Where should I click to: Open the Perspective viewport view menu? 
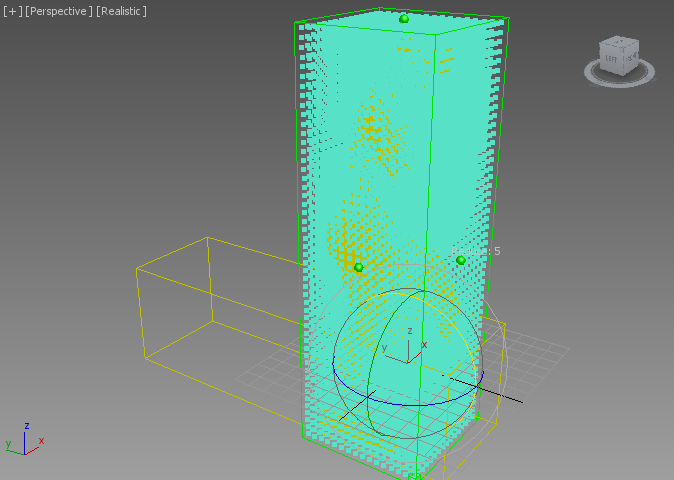(59, 11)
